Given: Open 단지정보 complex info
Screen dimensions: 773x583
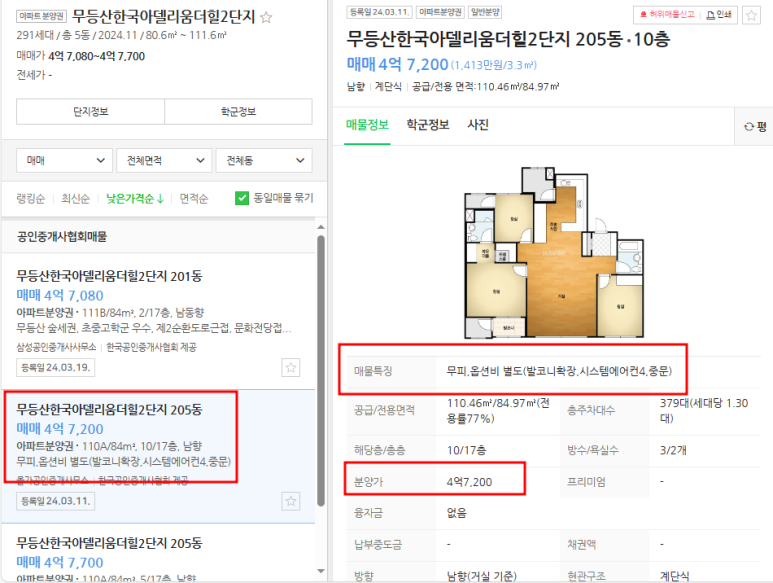Looking at the screenshot, I should (90, 112).
